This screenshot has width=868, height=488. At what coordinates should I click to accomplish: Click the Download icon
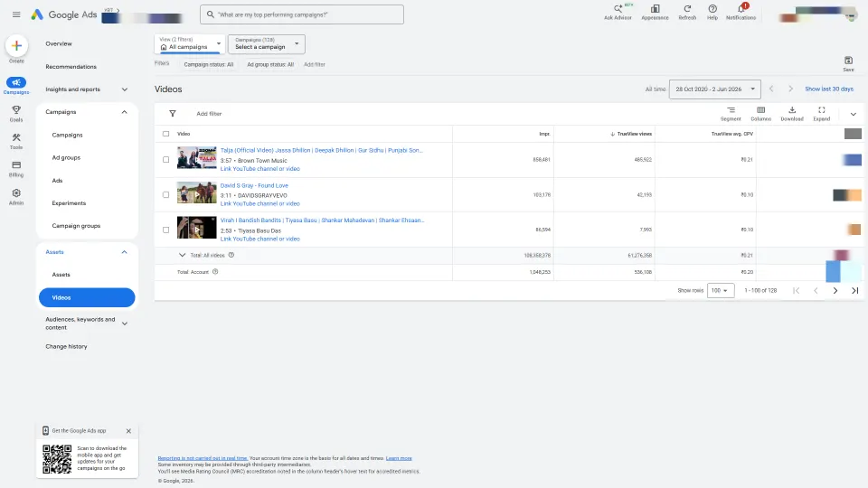pos(792,110)
